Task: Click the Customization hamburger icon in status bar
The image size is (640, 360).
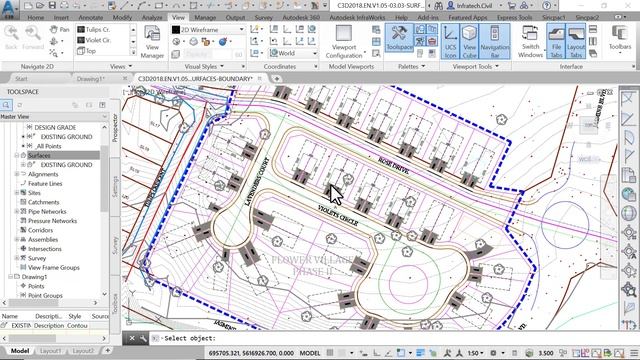Action: [634, 353]
